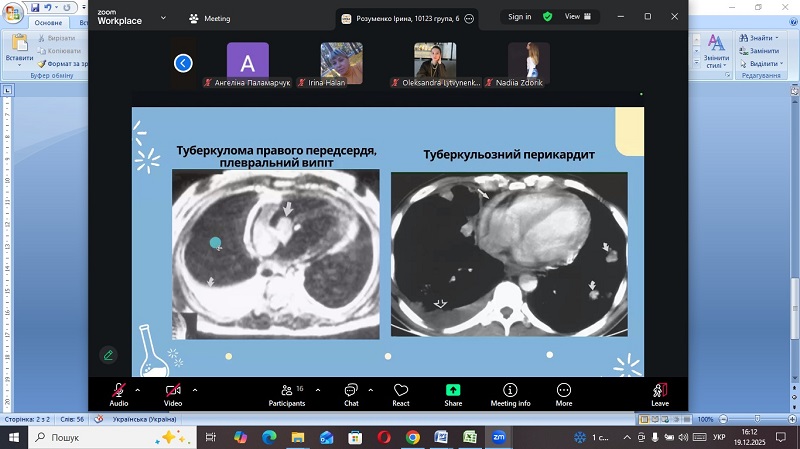
Task: Open Zoom Workplace dropdown chevron
Action: [164, 17]
